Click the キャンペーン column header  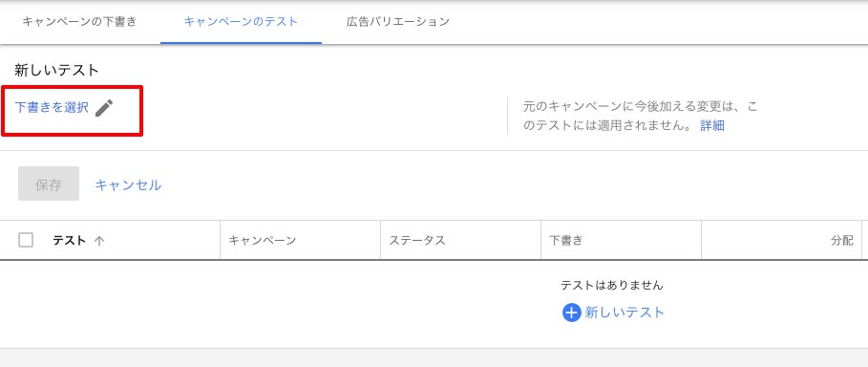263,241
